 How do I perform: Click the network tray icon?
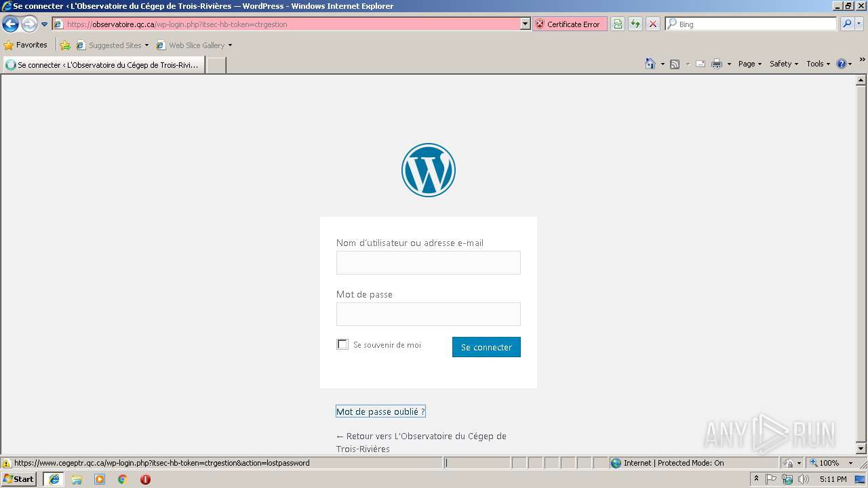point(787,479)
